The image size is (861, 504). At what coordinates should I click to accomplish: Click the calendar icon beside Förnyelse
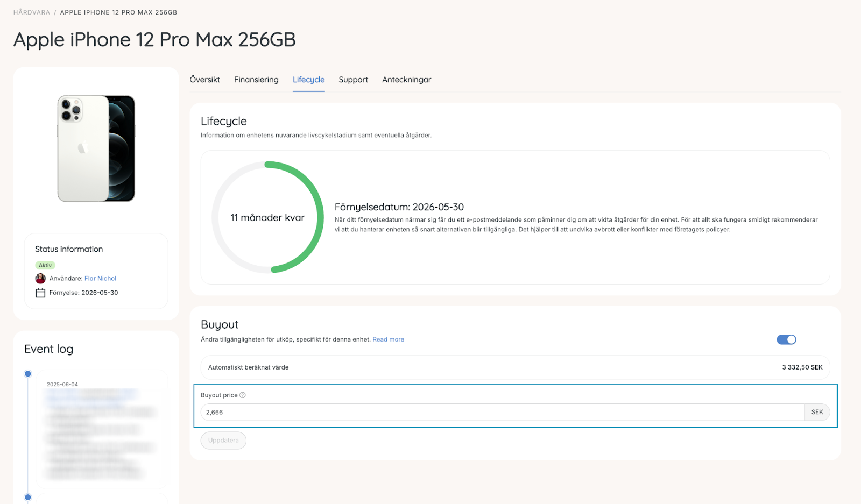click(40, 293)
